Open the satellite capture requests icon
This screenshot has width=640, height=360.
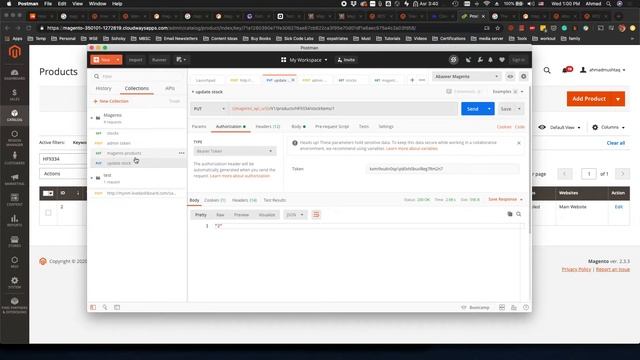[x=468, y=60]
